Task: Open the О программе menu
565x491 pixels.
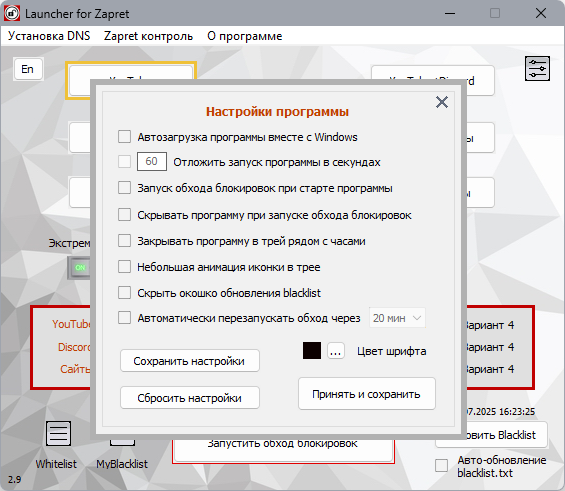Action: click(x=245, y=36)
